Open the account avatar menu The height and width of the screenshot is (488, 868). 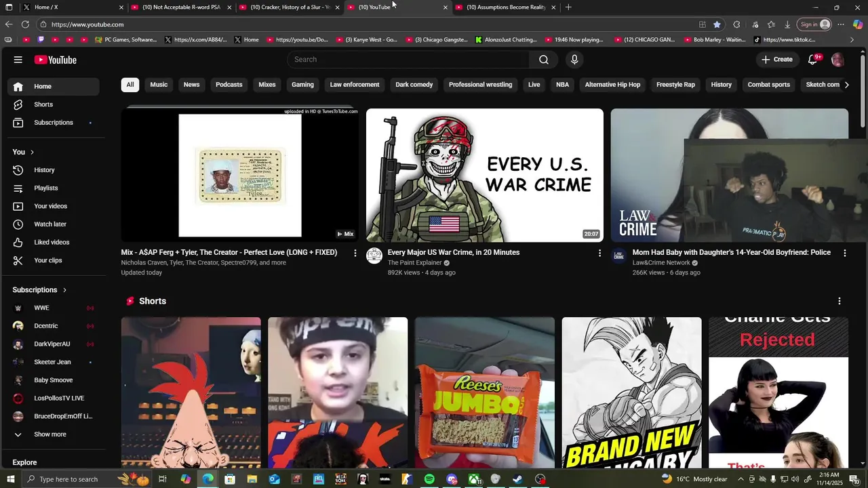click(837, 60)
